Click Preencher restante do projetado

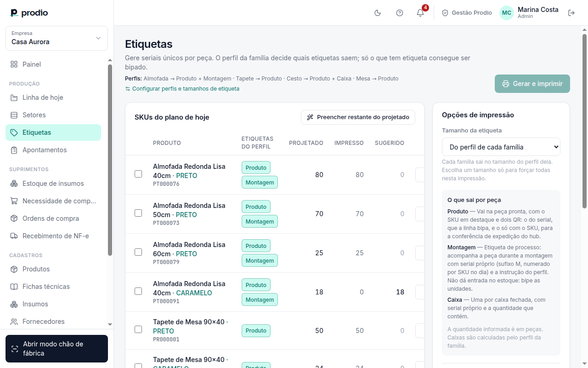tap(358, 117)
